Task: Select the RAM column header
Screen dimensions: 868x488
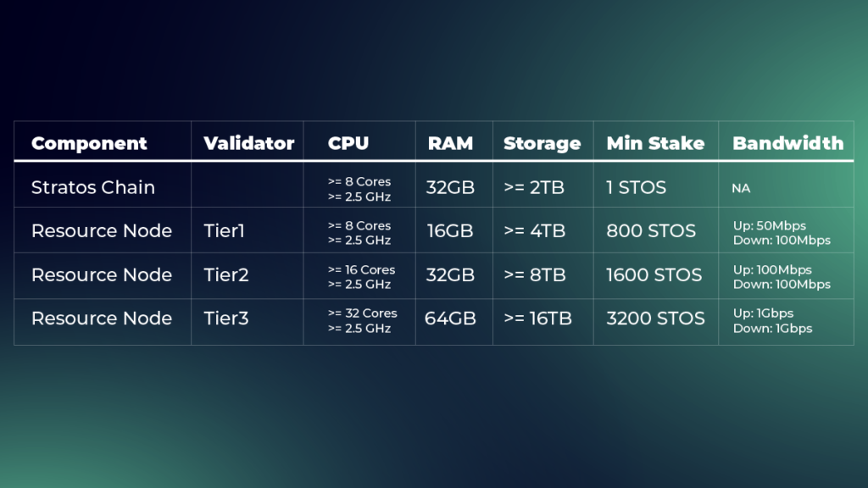Action: [451, 143]
